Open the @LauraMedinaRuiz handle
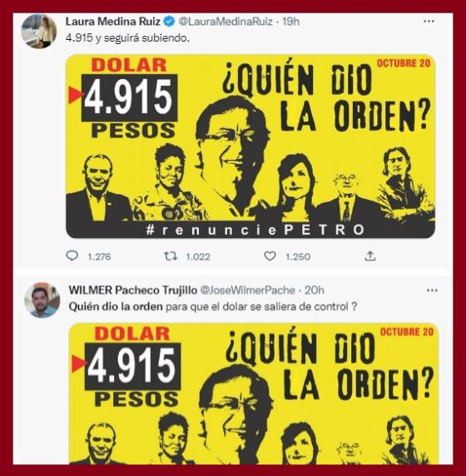The width and height of the screenshot is (466, 476). [225, 22]
